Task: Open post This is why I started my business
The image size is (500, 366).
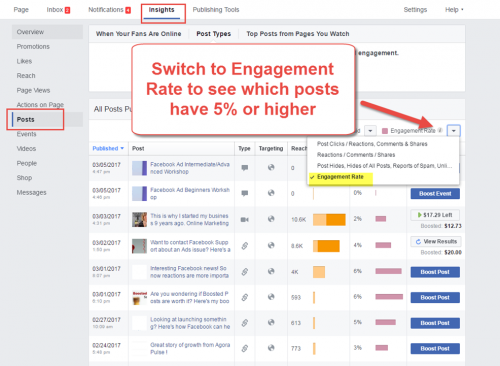Action: click(x=189, y=220)
